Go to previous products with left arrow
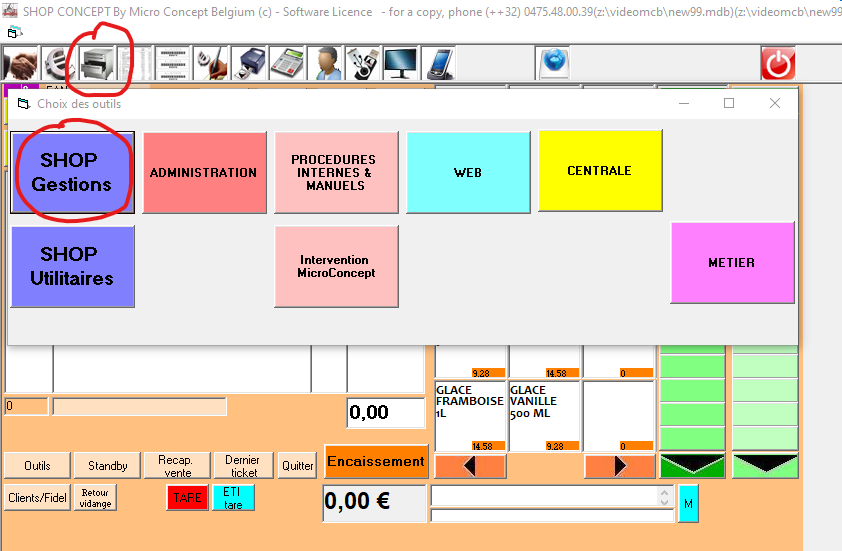842x551 pixels. (470, 466)
